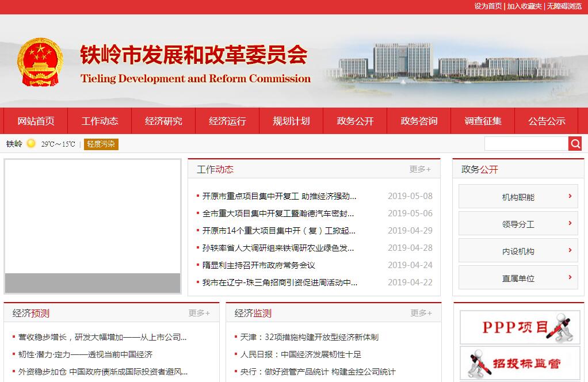Focus the search input field
Image resolution: width=588 pixels, height=382 pixels.
pyautogui.click(x=526, y=144)
